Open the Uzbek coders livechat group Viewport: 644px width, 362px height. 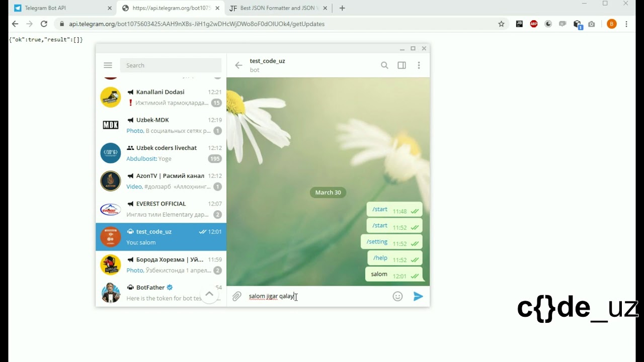(x=161, y=153)
